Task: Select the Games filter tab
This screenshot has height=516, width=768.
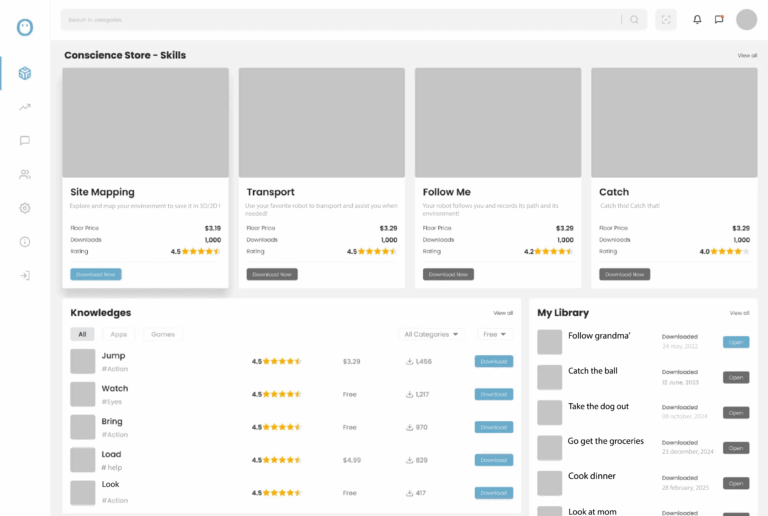Action: click(x=162, y=334)
